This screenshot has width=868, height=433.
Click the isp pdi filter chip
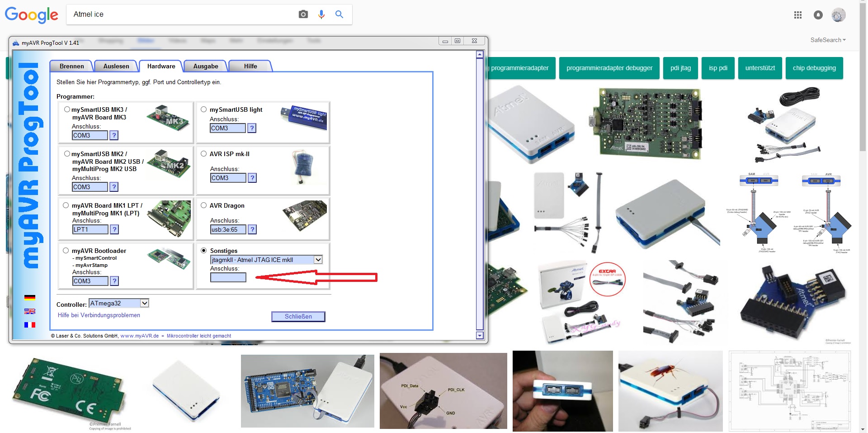click(718, 68)
